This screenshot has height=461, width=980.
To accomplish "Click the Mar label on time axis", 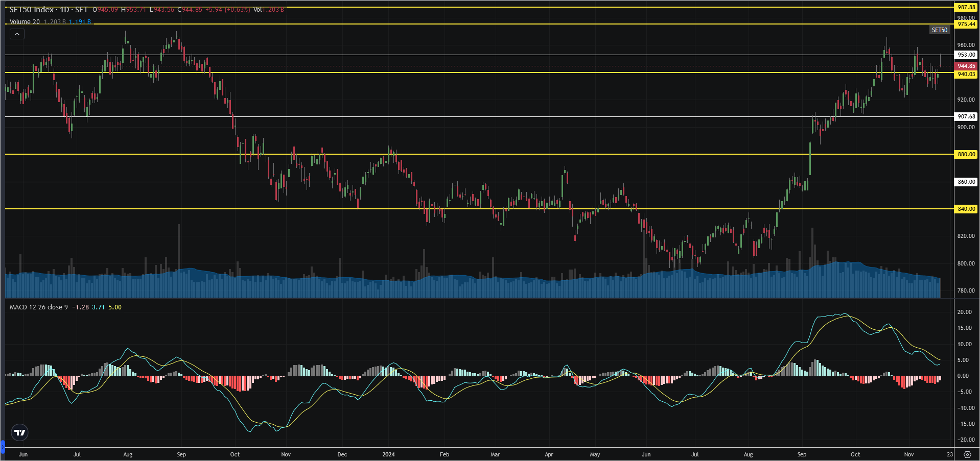I will coord(495,454).
